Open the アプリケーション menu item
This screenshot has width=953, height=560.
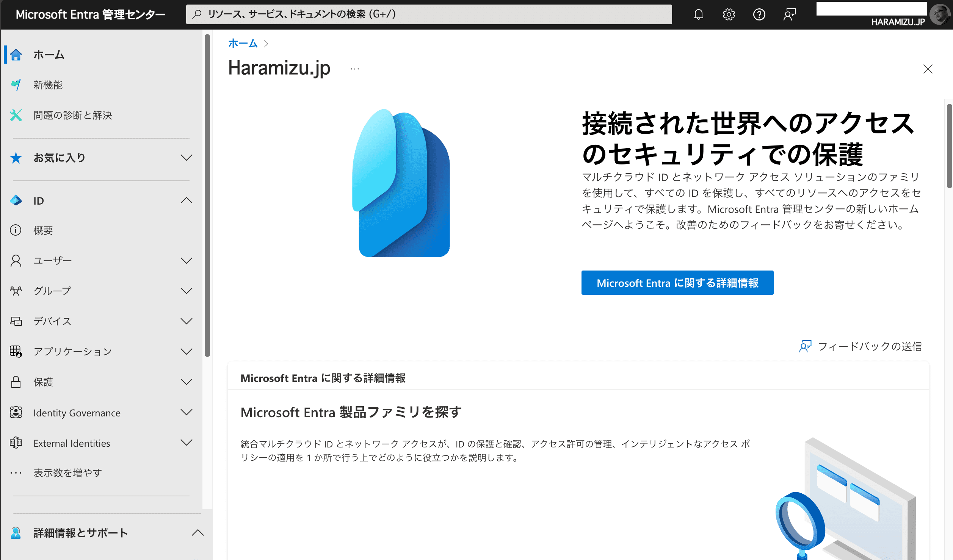tap(73, 352)
